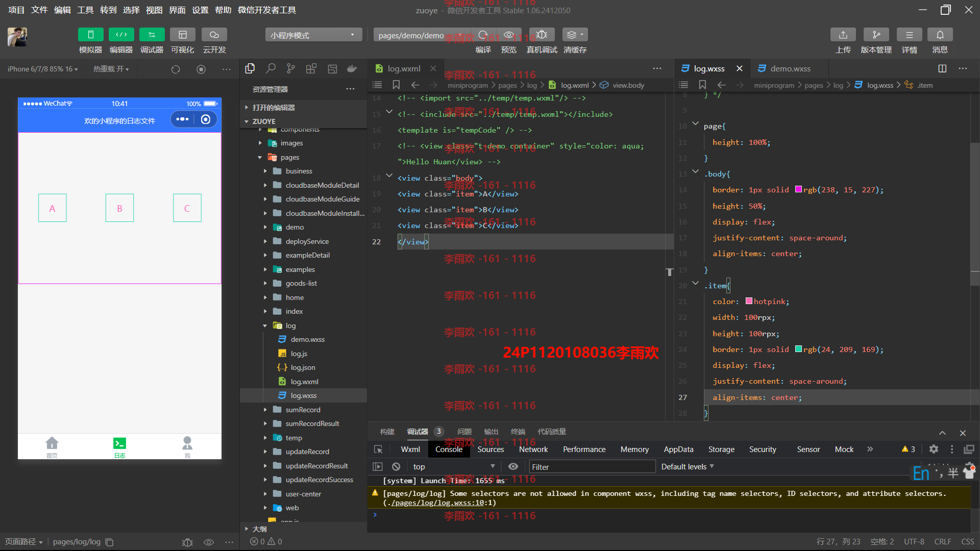The image size is (980, 551).
Task: Click the CRLF line ending indicator
Action: pos(942,542)
